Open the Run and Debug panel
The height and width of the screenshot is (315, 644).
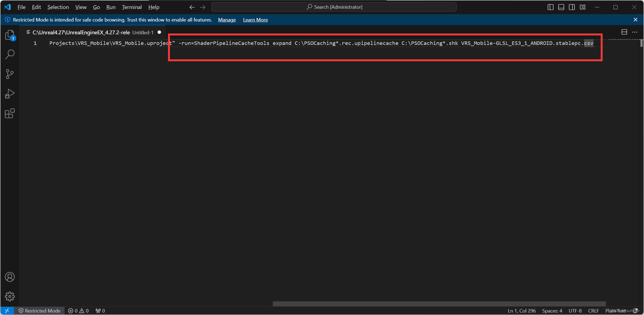pyautogui.click(x=10, y=94)
